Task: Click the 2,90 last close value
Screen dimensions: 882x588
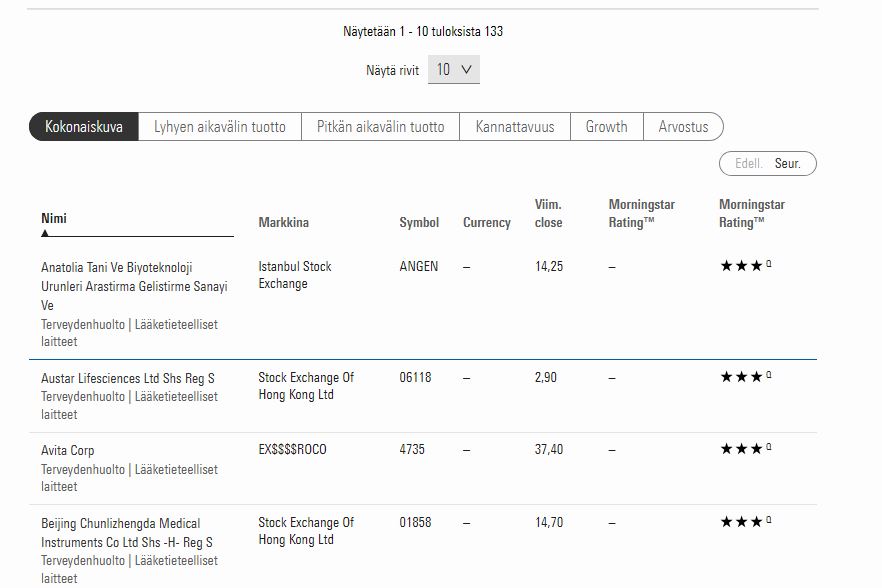Action: (x=546, y=377)
